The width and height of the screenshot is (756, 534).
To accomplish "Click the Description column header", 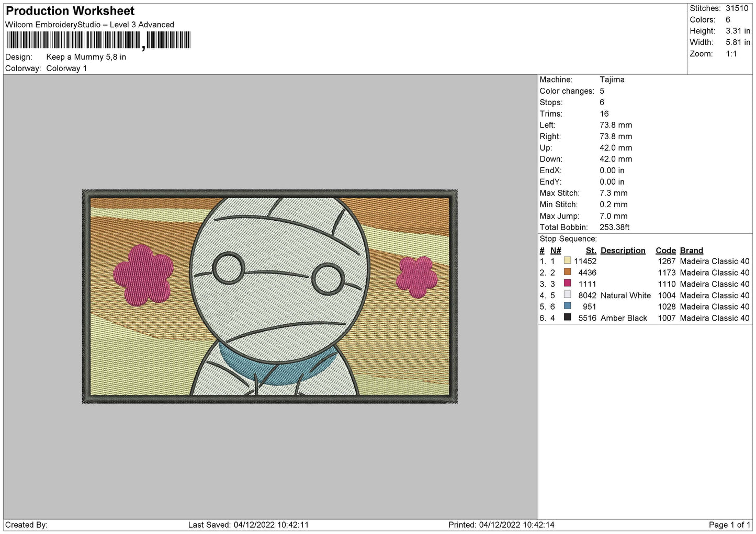I will 623,251.
